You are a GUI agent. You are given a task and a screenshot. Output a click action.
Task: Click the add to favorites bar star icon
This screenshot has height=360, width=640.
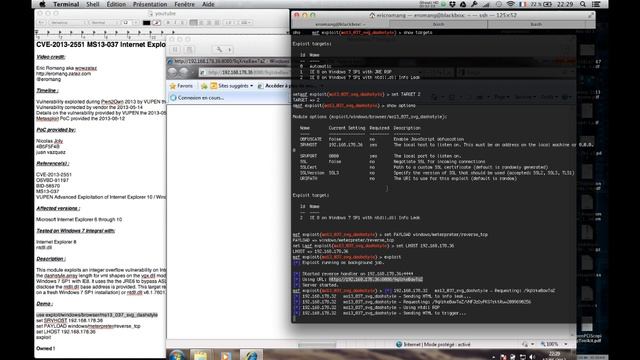pos(204,86)
